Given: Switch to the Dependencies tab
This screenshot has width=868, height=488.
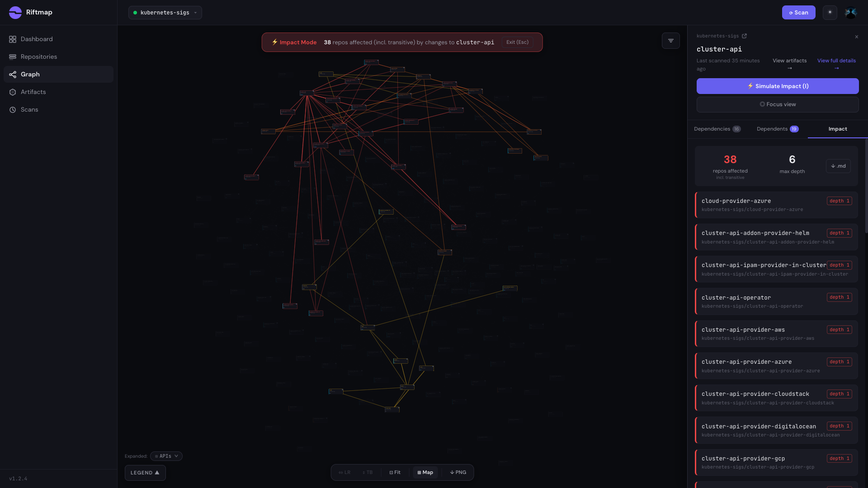Looking at the screenshot, I should (717, 129).
